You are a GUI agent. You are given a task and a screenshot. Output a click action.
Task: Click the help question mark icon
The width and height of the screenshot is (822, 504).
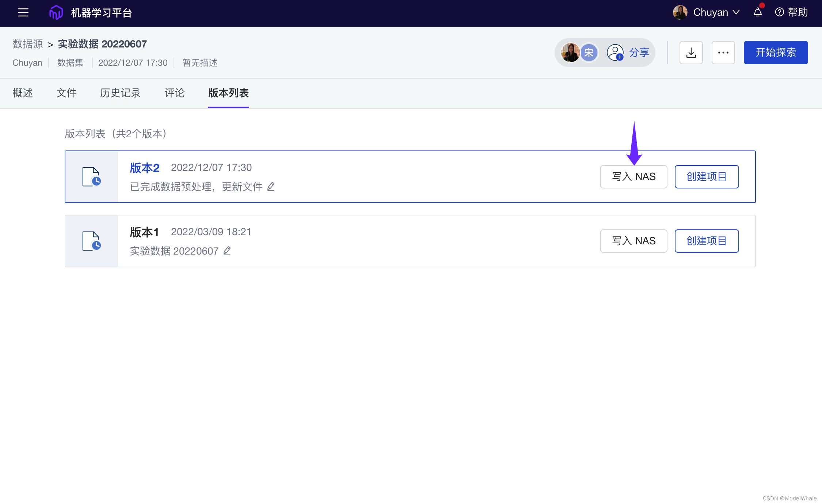click(779, 12)
